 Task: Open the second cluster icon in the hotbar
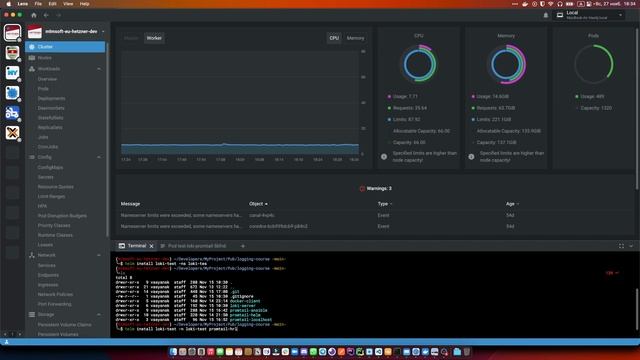pos(12,53)
